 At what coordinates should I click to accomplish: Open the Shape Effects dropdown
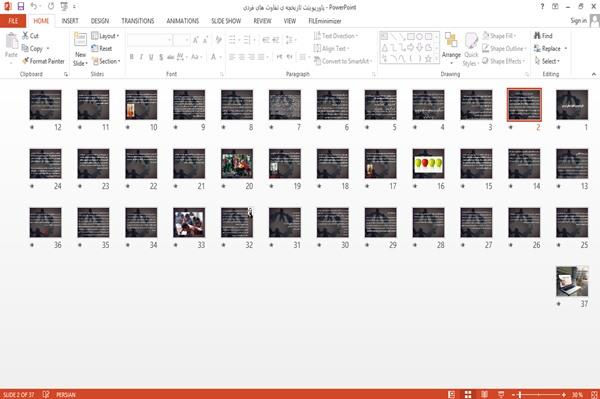click(x=503, y=61)
